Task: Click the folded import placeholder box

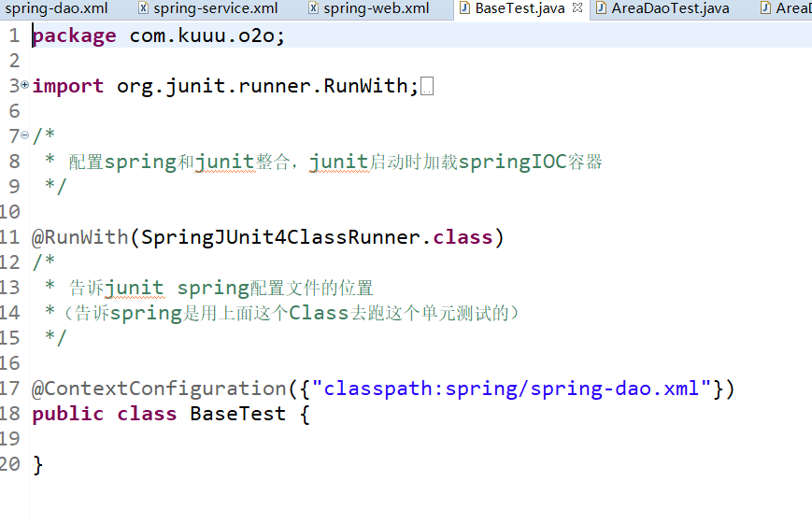Action: (427, 87)
